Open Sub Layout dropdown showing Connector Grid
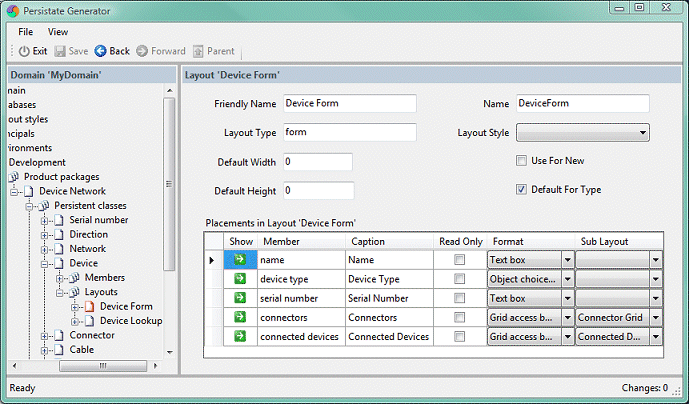The width and height of the screenshot is (689, 404). (x=656, y=317)
